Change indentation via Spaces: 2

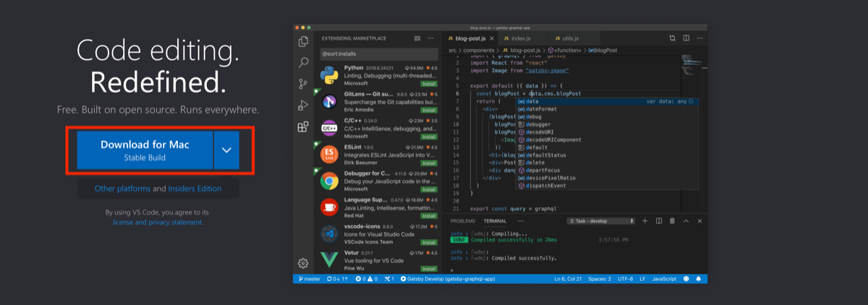[x=599, y=278]
